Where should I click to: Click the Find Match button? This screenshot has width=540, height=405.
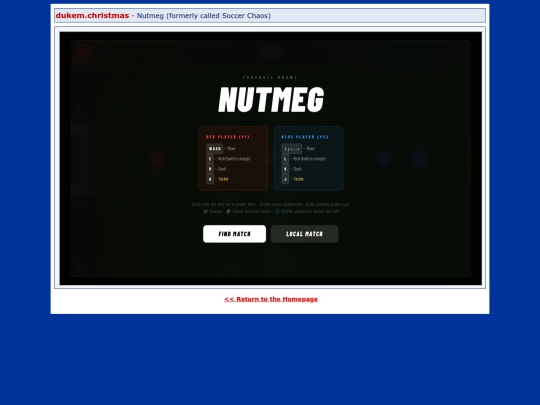pyautogui.click(x=234, y=234)
